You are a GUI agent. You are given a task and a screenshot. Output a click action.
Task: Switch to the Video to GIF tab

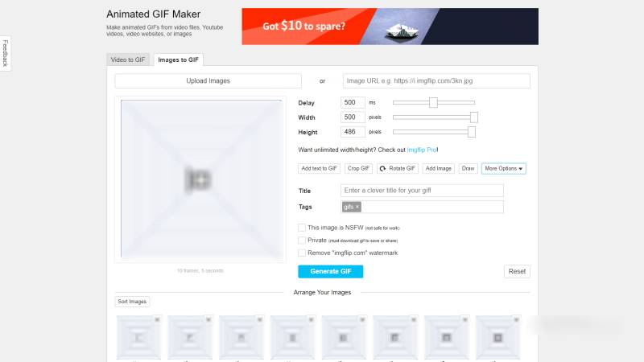[128, 60]
